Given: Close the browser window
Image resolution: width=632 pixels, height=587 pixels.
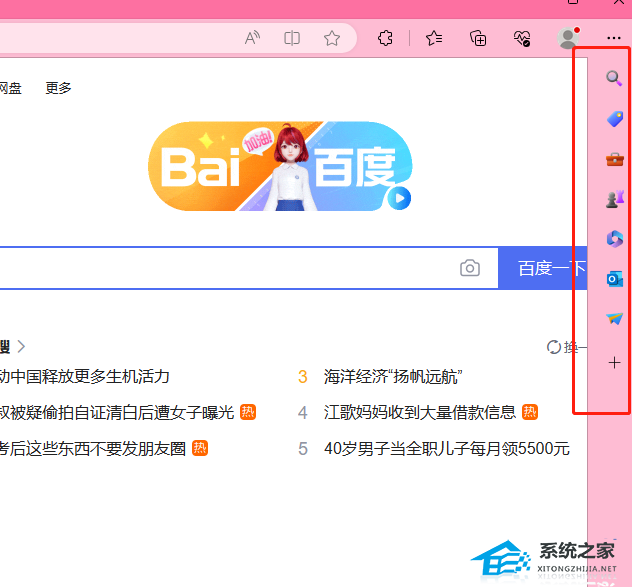Looking at the screenshot, I should 620,2.
